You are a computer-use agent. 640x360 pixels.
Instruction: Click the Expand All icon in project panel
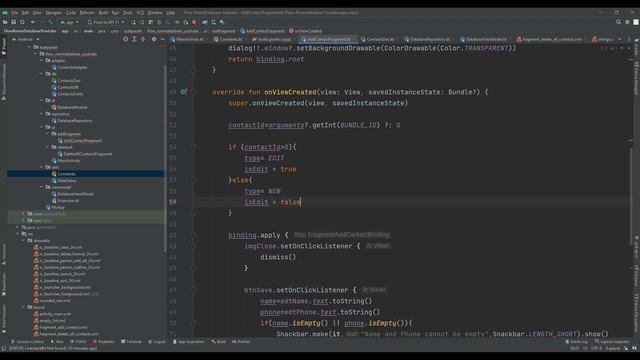(x=134, y=39)
